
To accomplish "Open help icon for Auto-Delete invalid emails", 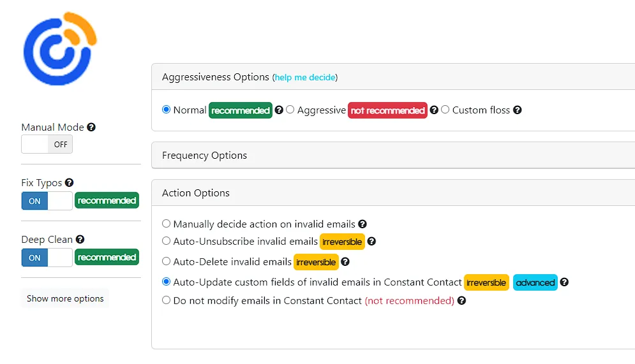I will point(345,261).
